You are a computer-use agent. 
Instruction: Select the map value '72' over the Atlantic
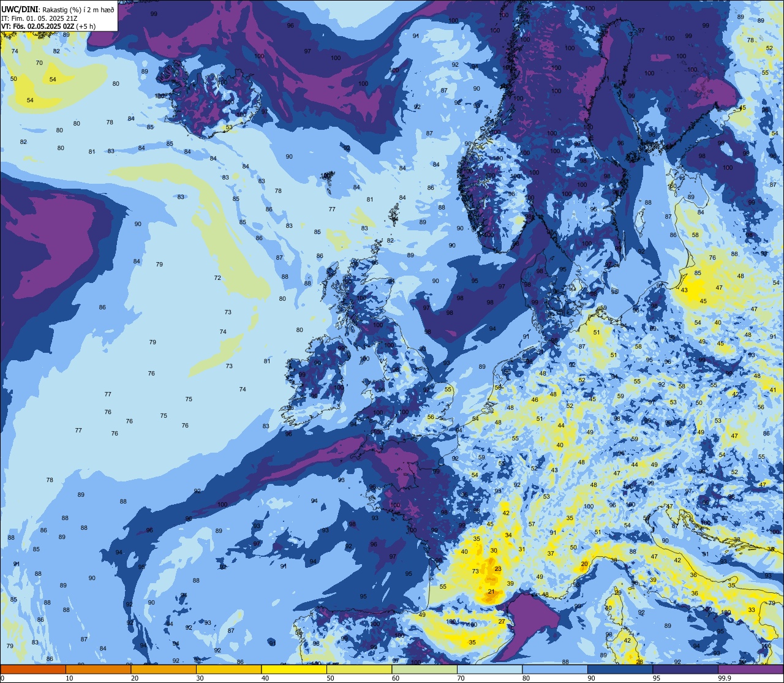(217, 278)
